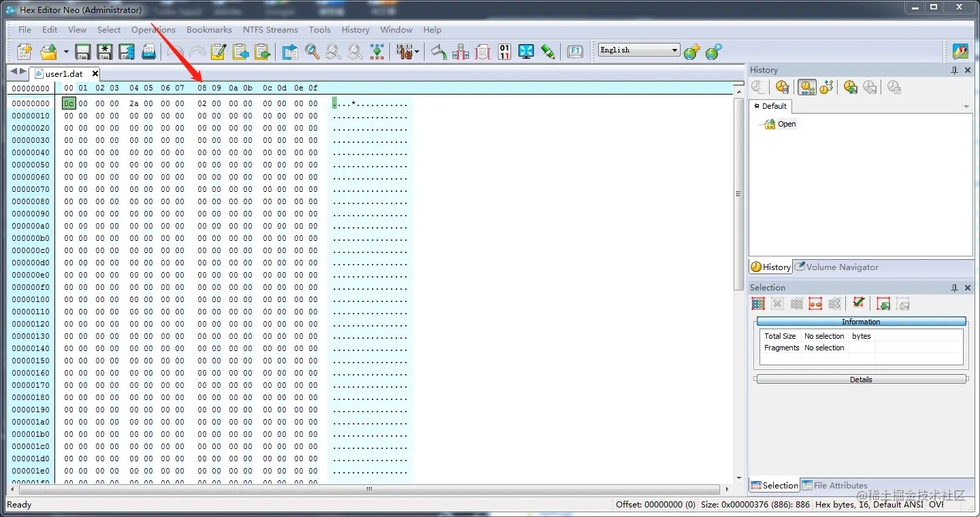Open the History menu
Viewport: 980px width, 517px height.
click(x=355, y=30)
